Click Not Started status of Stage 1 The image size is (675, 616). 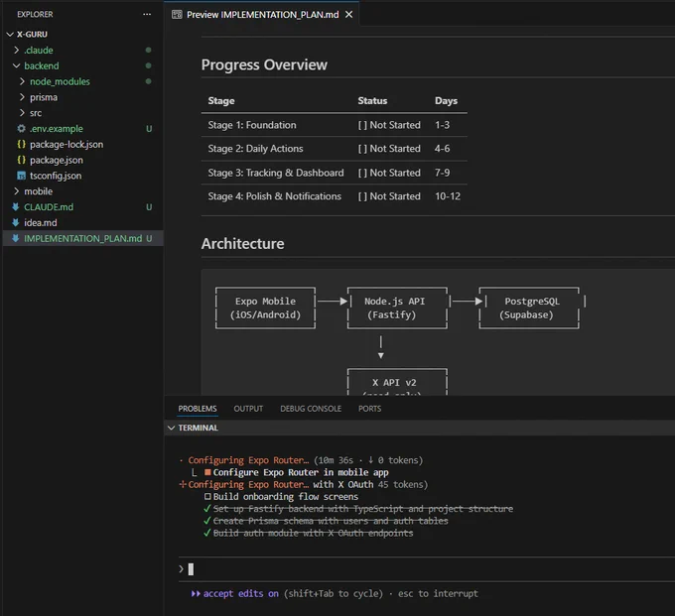[389, 125]
